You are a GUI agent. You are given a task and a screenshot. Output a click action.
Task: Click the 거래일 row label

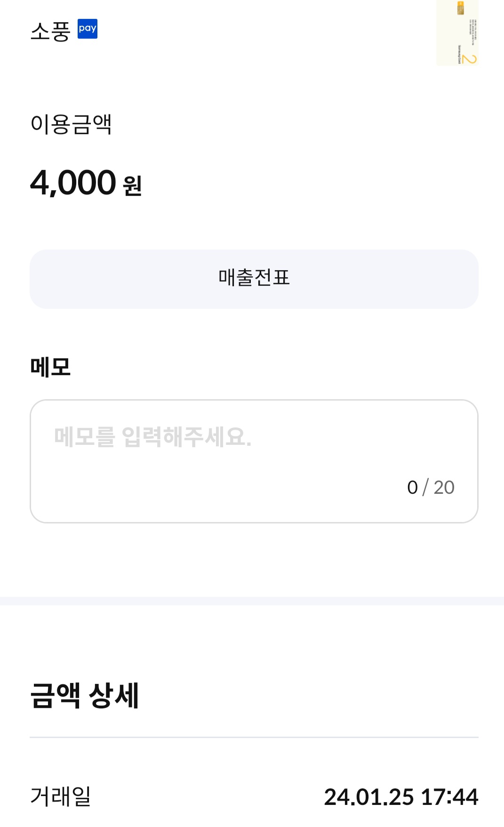[x=61, y=796]
